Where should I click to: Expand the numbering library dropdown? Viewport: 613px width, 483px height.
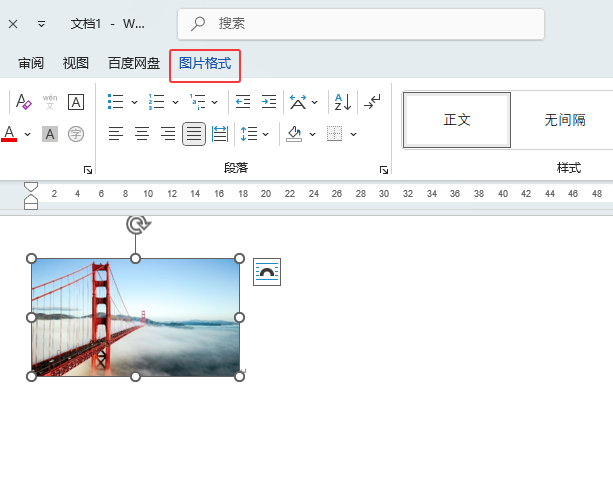(176, 102)
